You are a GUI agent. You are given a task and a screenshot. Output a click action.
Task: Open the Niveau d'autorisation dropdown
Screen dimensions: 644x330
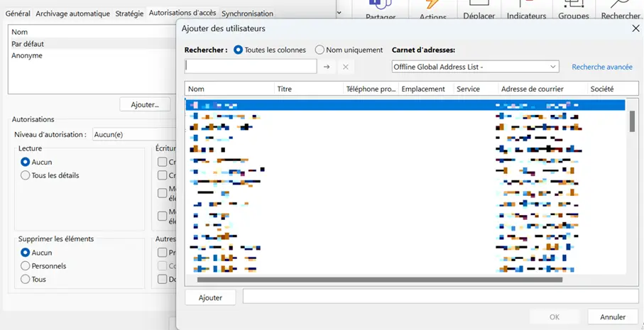click(x=134, y=134)
